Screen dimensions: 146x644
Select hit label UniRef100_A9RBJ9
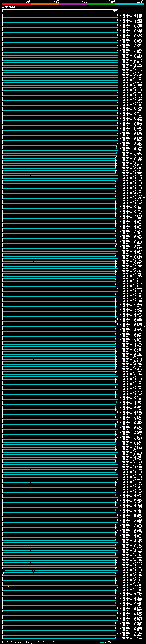131,135
